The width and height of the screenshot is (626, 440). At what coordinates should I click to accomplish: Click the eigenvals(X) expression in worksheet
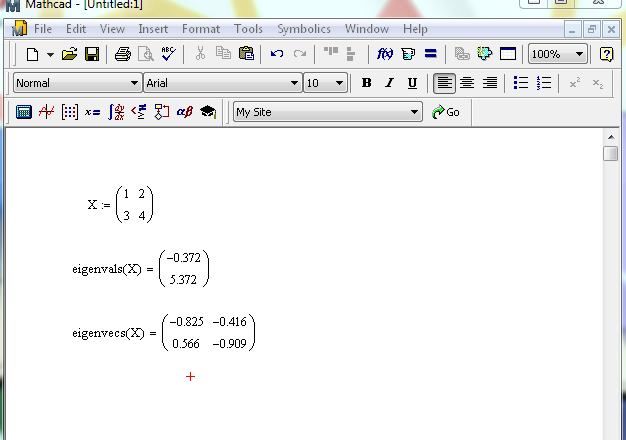[x=113, y=269]
